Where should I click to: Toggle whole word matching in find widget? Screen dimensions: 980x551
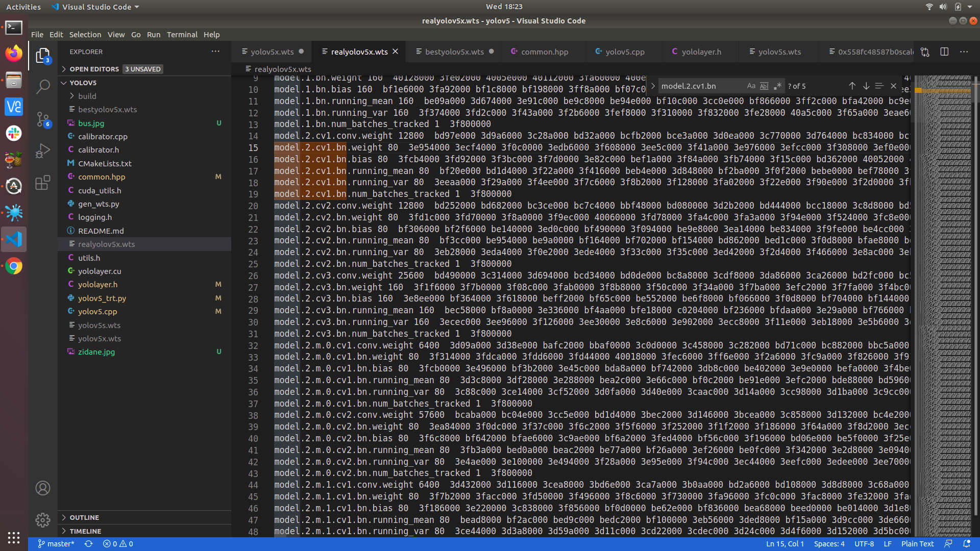click(764, 86)
